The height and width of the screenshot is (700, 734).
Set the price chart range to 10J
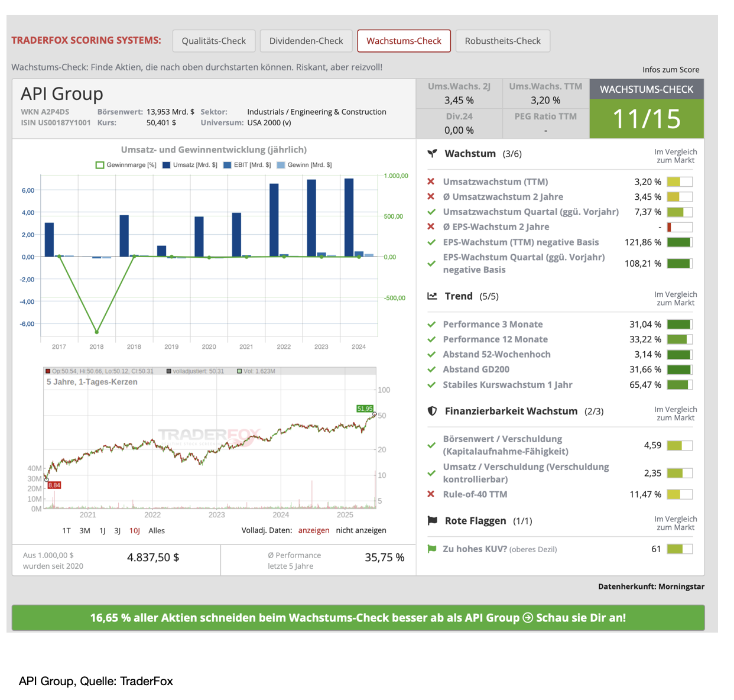[x=135, y=531]
